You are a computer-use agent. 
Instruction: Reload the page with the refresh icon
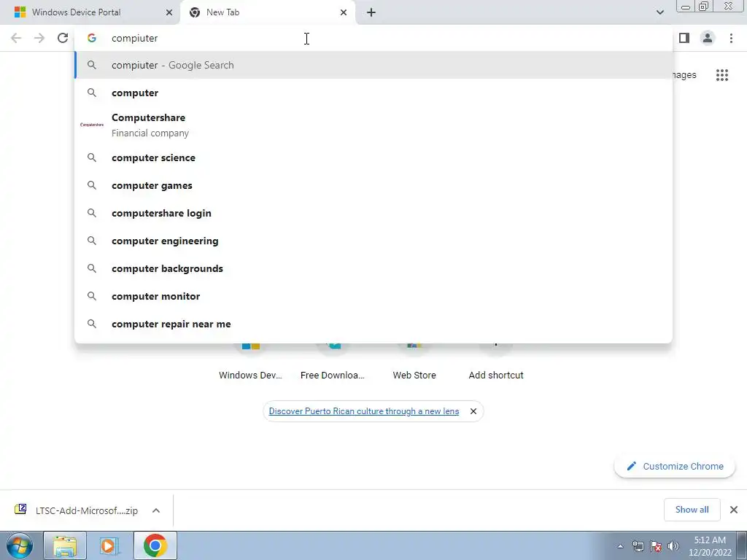[x=63, y=38]
